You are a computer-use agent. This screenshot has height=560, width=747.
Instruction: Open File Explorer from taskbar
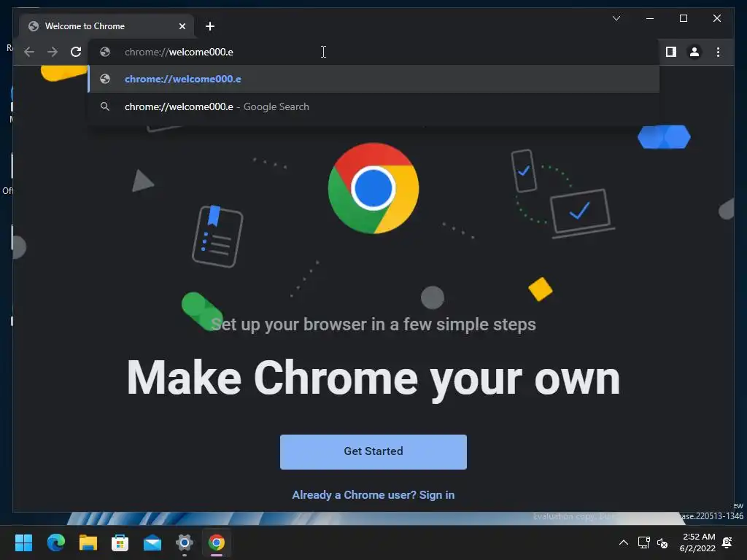point(88,542)
